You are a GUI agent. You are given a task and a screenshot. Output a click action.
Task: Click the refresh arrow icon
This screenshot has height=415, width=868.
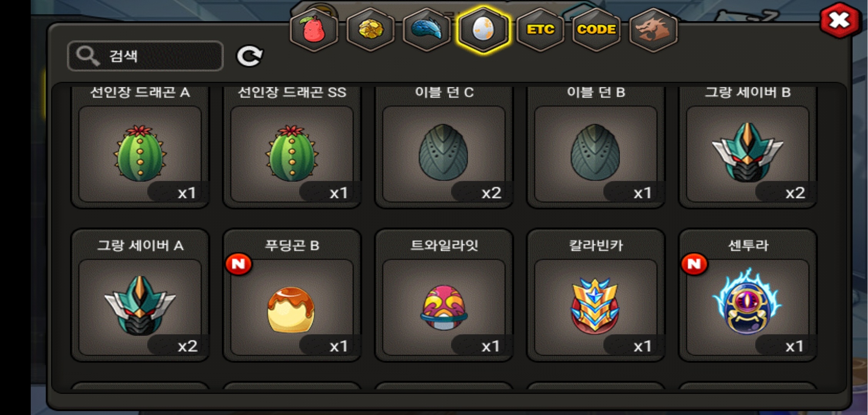pos(249,56)
